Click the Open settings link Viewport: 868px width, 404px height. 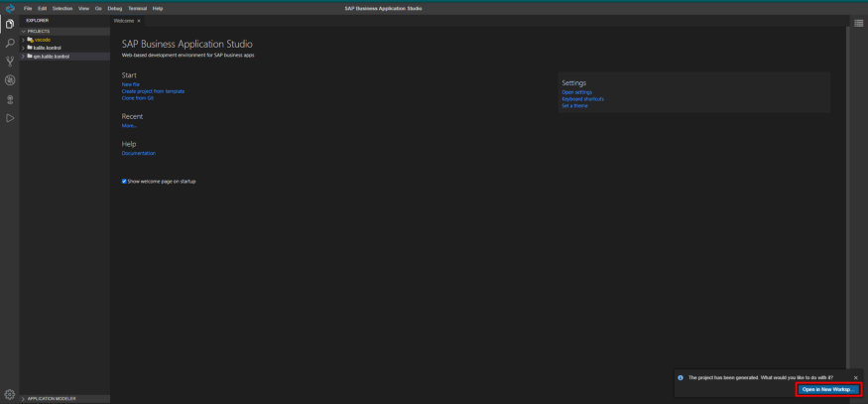[576, 92]
